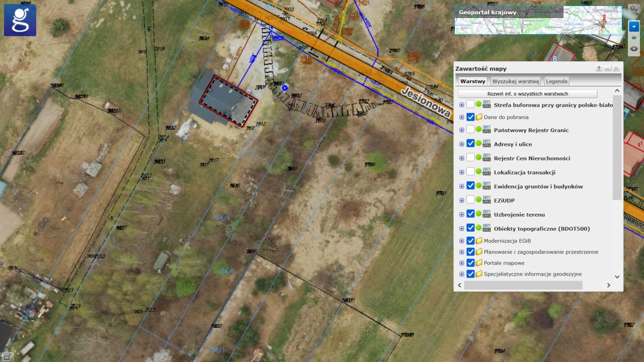The width and height of the screenshot is (644, 362).
Task: Click the horizontal scroll-left arrow in layer panel
Action: [459, 285]
